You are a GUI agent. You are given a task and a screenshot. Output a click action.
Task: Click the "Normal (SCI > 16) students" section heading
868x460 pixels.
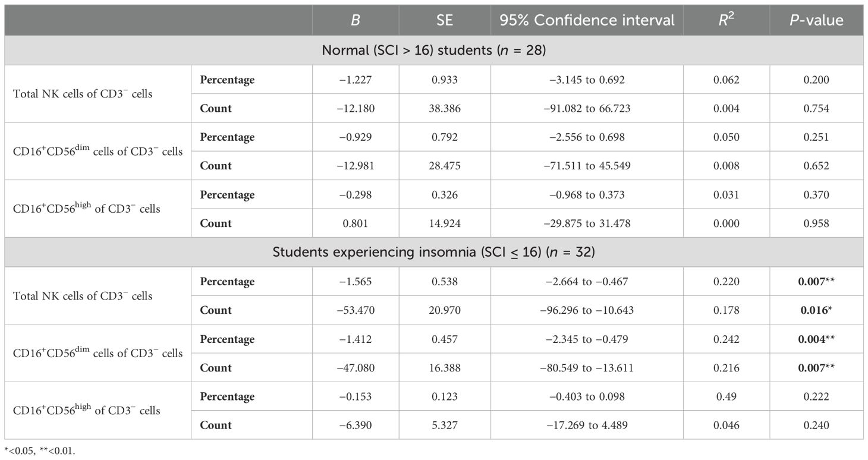pyautogui.click(x=434, y=51)
